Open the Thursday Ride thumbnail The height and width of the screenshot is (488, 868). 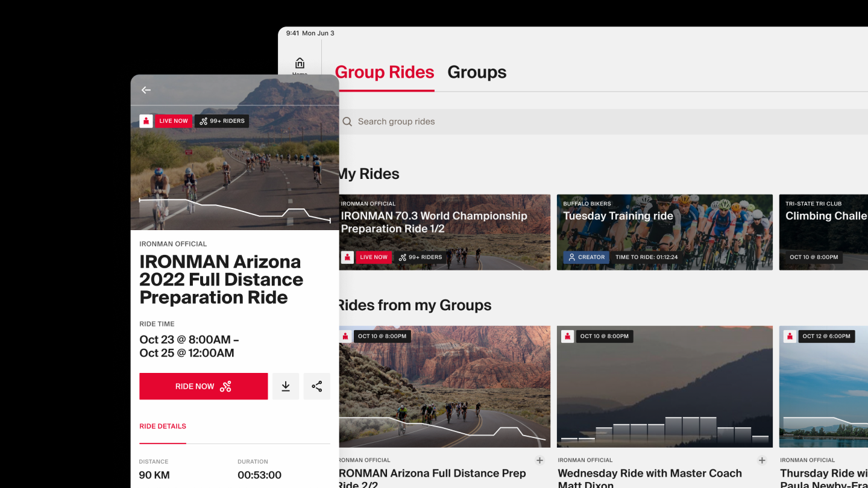[x=823, y=387]
